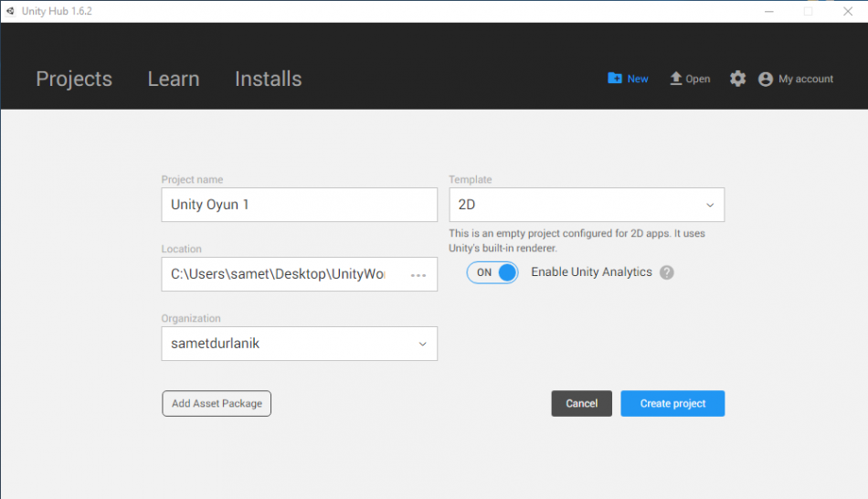868x499 pixels.
Task: Click the Open label text
Action: tap(697, 80)
